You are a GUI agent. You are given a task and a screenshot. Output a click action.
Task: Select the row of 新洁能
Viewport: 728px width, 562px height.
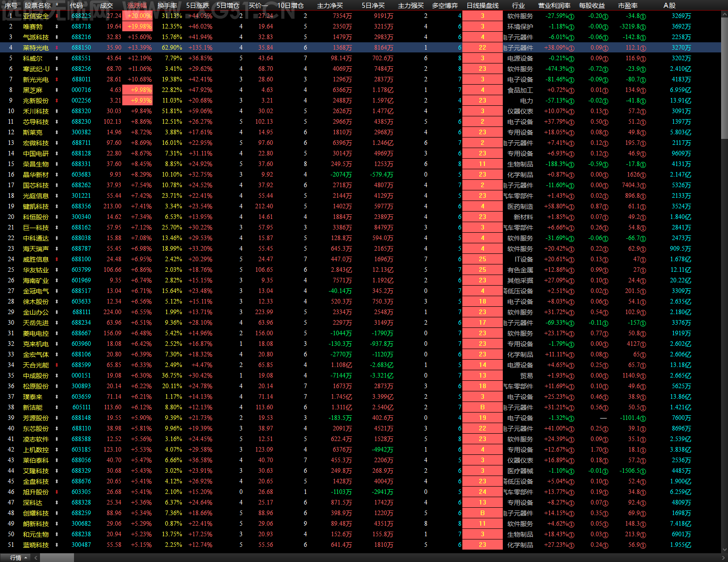coord(360,407)
